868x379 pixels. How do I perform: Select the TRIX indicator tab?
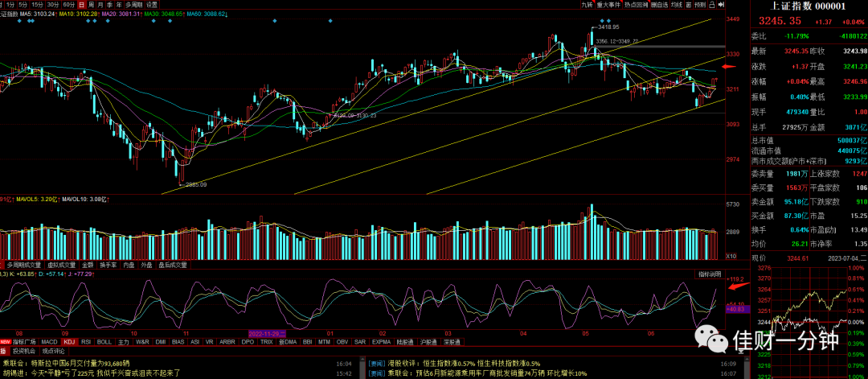267,342
